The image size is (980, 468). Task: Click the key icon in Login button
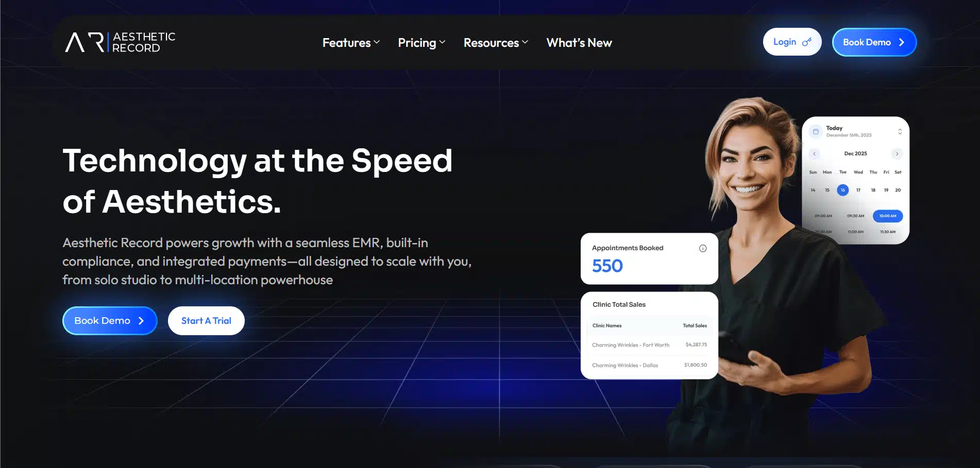click(x=807, y=42)
